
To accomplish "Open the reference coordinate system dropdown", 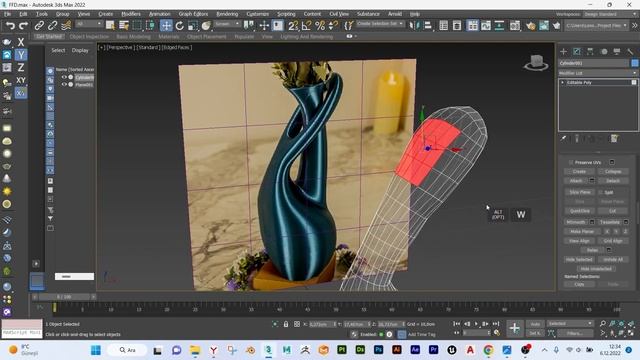I will pos(227,24).
